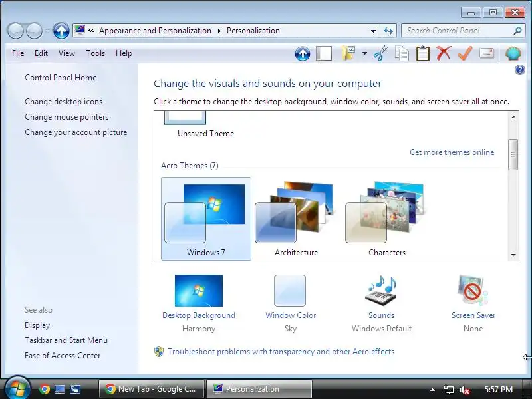Expand the address bar history dropdown
Viewport: 532px width, 399px height.
373,31
